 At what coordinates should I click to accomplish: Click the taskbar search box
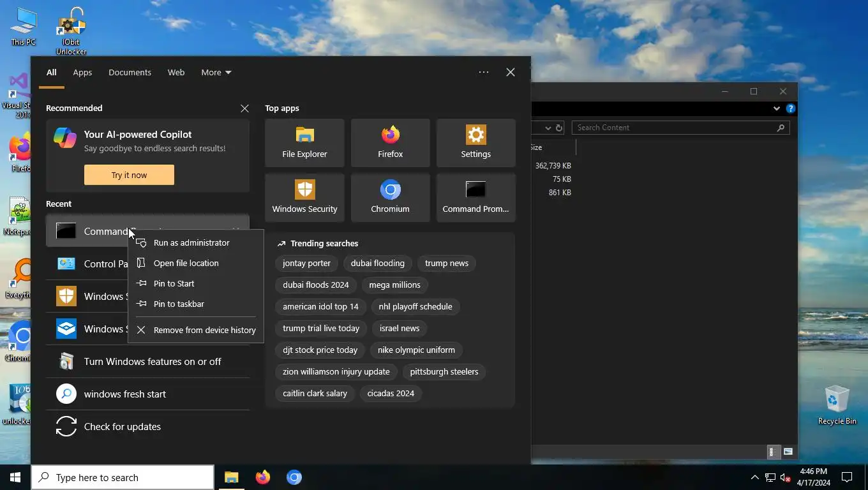[x=123, y=477]
